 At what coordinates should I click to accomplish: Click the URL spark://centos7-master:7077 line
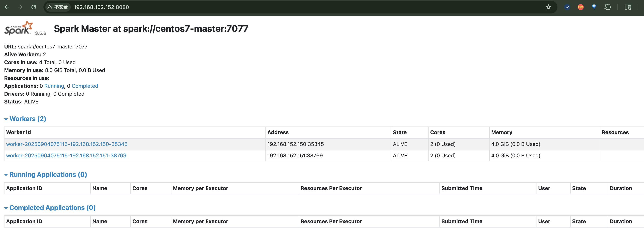click(46, 47)
